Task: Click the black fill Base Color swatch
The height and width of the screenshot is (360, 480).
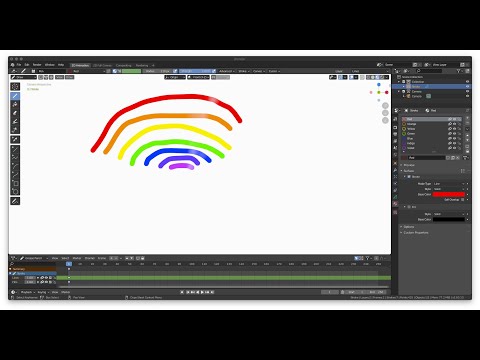Action: click(x=449, y=219)
